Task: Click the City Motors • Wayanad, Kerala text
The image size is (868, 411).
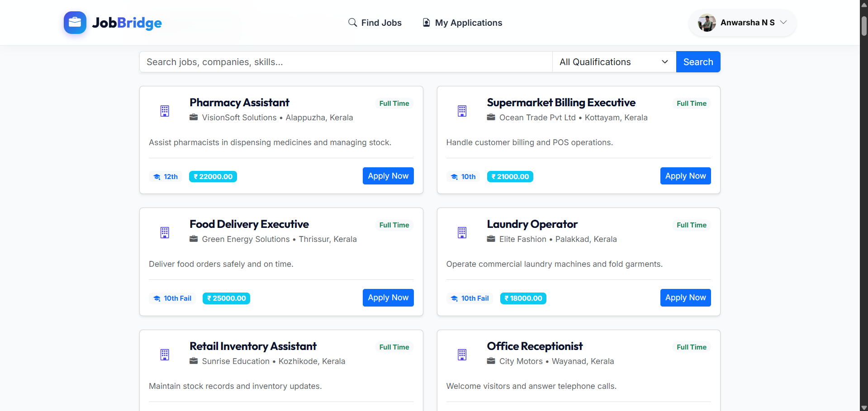Action: pyautogui.click(x=556, y=361)
